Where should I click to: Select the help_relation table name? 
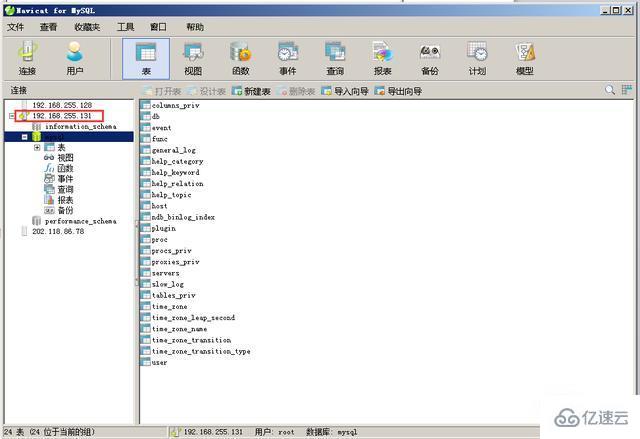tap(177, 184)
